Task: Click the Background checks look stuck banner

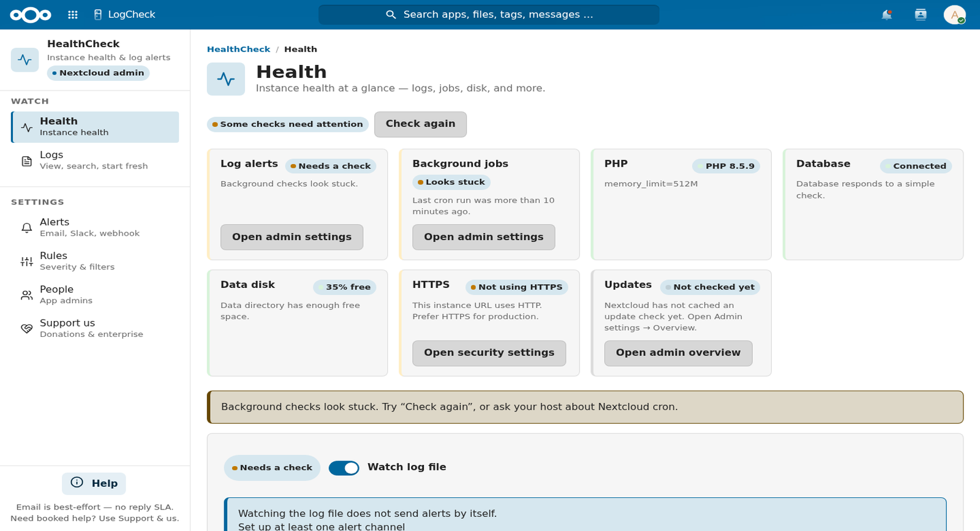Action: click(585, 407)
